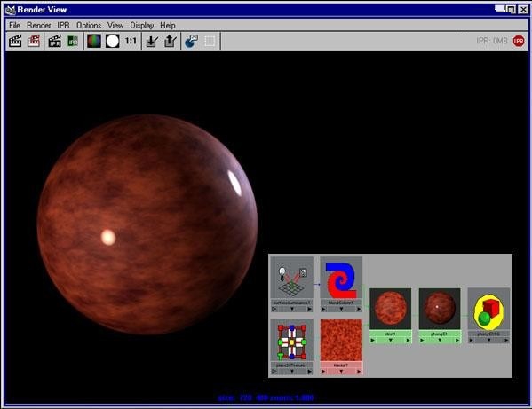
Task: Expand the down arrow under fractal1 node
Action: point(341,372)
